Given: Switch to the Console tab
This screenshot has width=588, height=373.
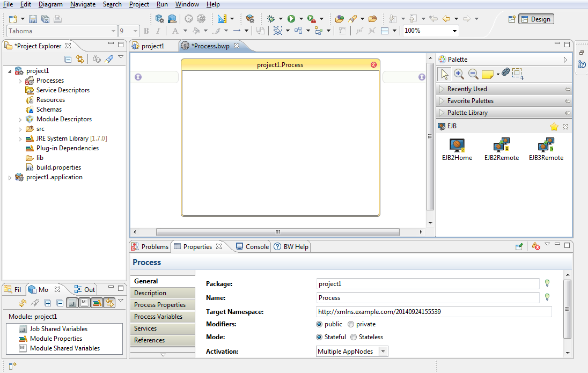Looking at the screenshot, I should pyautogui.click(x=252, y=247).
